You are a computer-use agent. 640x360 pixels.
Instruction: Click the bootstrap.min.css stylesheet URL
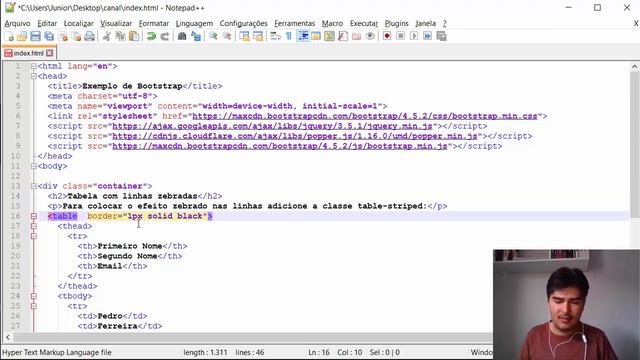365,116
